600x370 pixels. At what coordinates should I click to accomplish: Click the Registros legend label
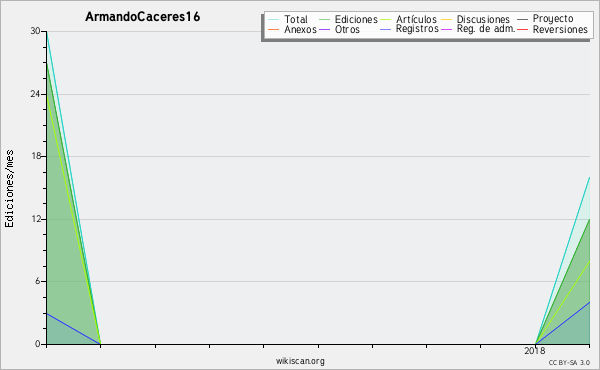(417, 29)
